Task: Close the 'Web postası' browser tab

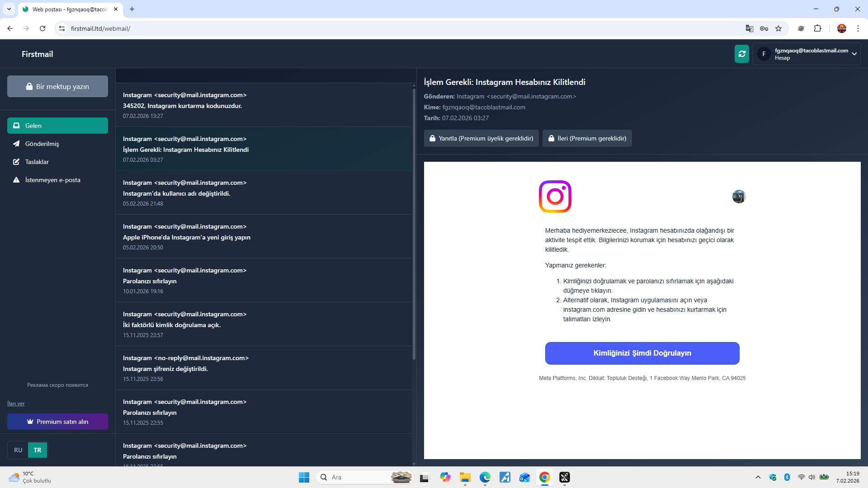Action: tap(116, 9)
